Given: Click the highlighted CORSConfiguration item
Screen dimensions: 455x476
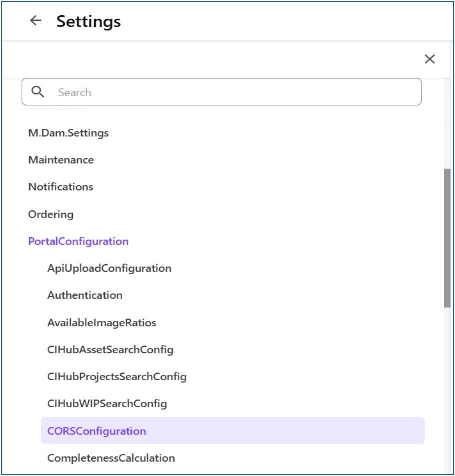Looking at the screenshot, I should click(97, 431).
